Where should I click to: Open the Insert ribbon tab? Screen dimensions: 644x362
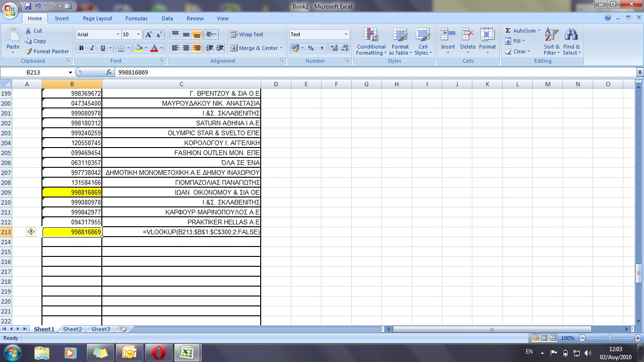tap(62, 18)
